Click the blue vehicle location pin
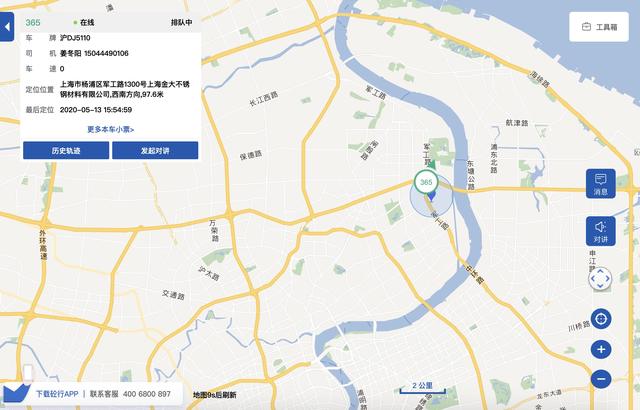This screenshot has height=410, width=640. pos(431,197)
